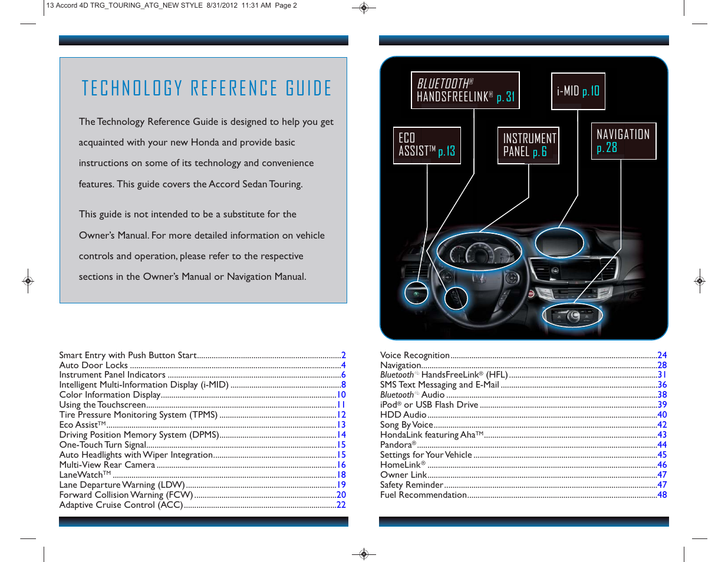Screen dimensions: 728x562
Task: Open Multi-View Rear Camera entry
Action: [x=202, y=465]
